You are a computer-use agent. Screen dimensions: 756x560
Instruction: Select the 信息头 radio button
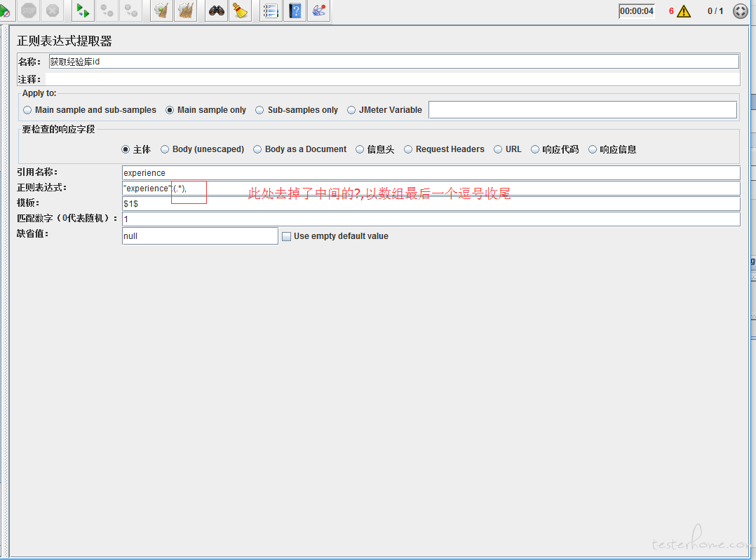pyautogui.click(x=360, y=149)
